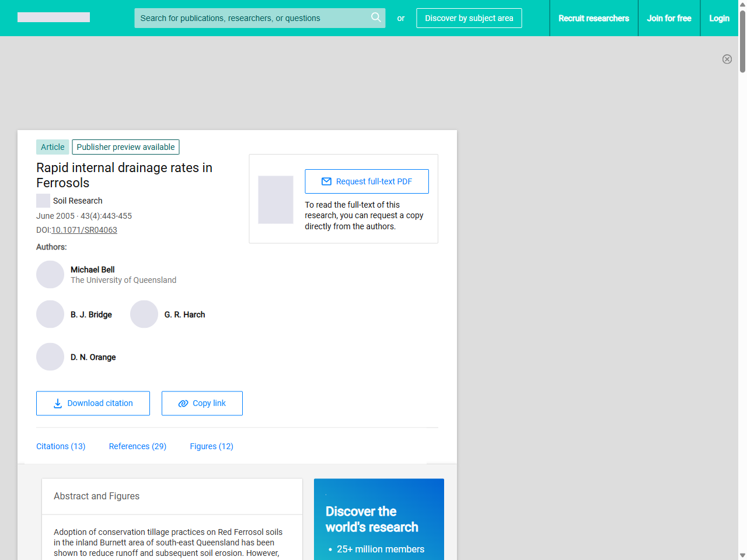This screenshot has width=747, height=560.
Task: Click the Discover by subject area button
Action: pyautogui.click(x=469, y=18)
